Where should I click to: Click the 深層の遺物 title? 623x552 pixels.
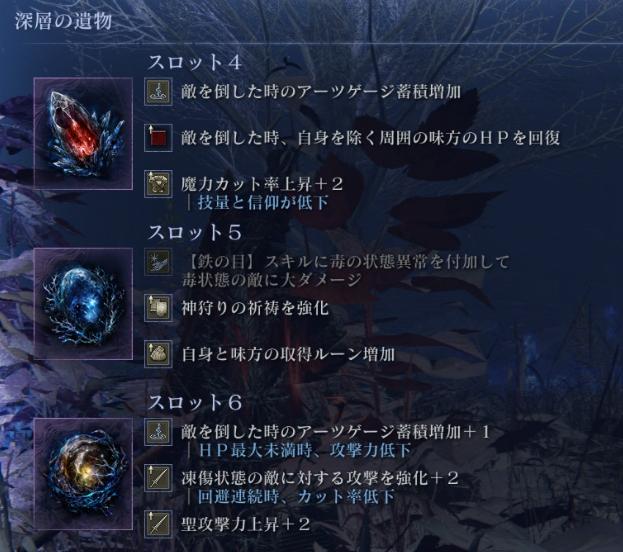click(x=64, y=21)
